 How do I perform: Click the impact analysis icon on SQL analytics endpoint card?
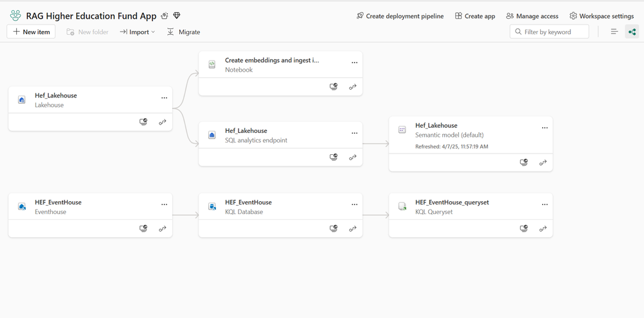click(334, 157)
